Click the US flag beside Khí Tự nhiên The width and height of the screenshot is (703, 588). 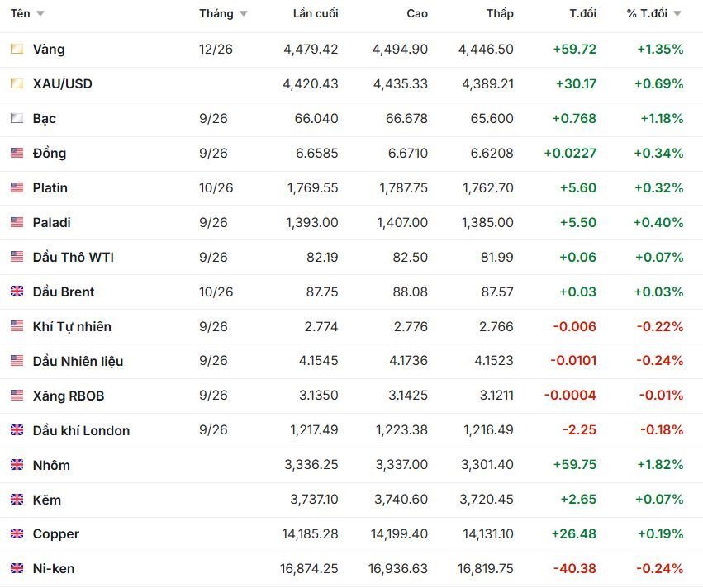coord(17,326)
